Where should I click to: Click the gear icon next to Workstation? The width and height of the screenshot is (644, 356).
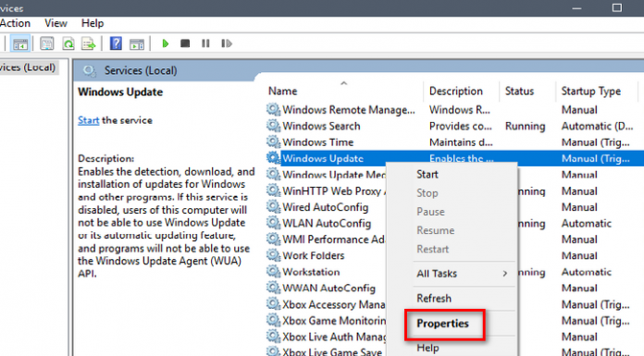pos(273,272)
